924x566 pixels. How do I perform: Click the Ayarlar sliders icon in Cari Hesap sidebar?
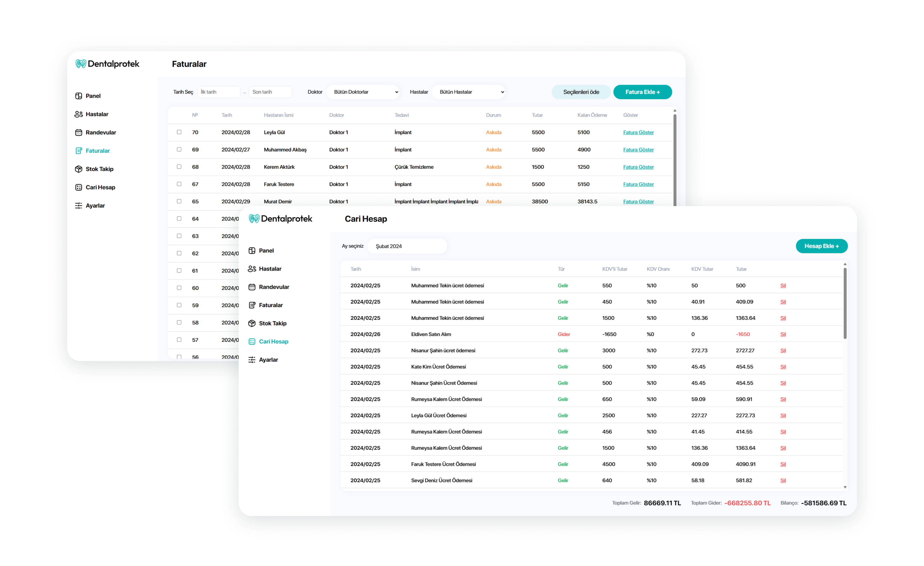[252, 360]
